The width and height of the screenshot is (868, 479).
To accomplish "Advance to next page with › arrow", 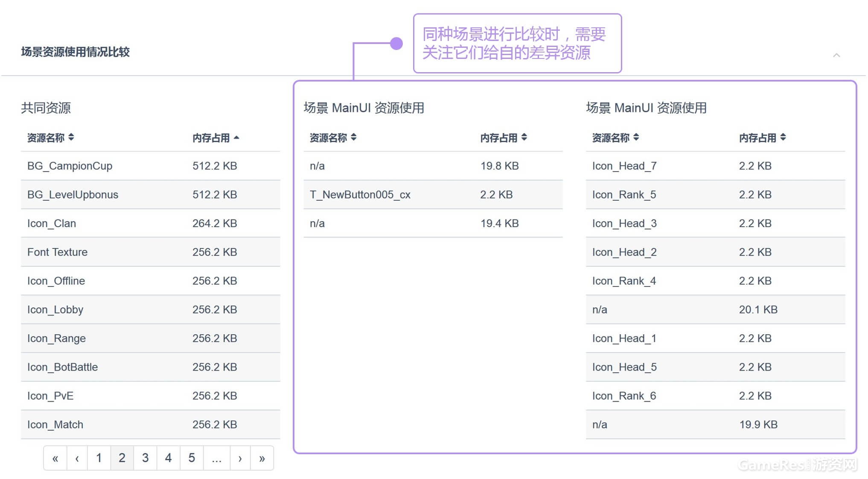I will click(240, 458).
